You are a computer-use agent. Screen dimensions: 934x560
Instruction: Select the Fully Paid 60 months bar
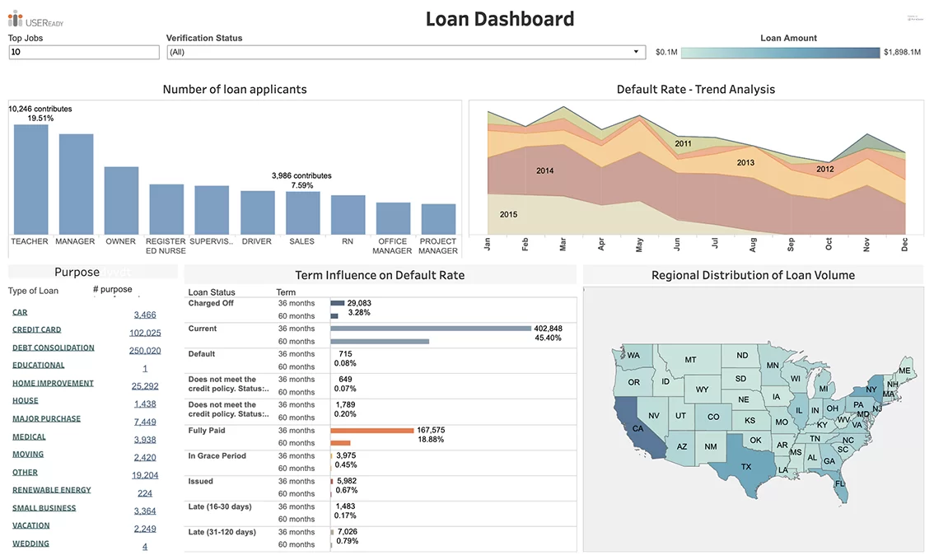pyautogui.click(x=341, y=442)
